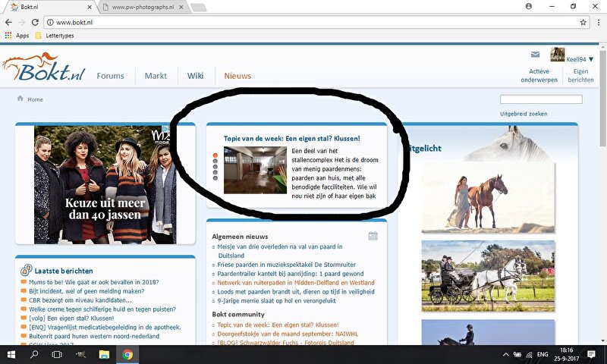Open File Explorer from the taskbar

click(104, 354)
